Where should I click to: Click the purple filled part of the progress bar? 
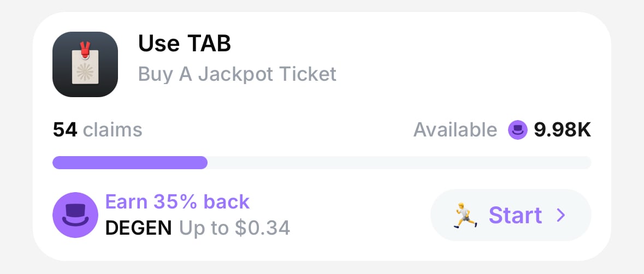coord(129,163)
